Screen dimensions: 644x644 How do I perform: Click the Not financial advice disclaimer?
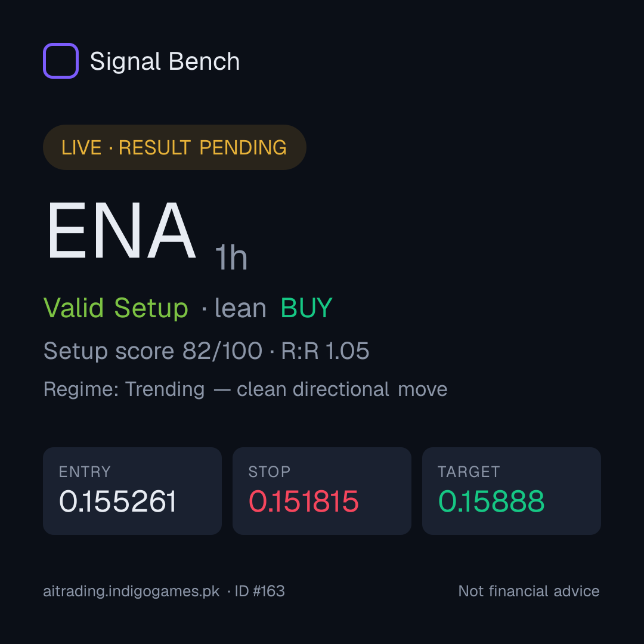[x=529, y=592]
